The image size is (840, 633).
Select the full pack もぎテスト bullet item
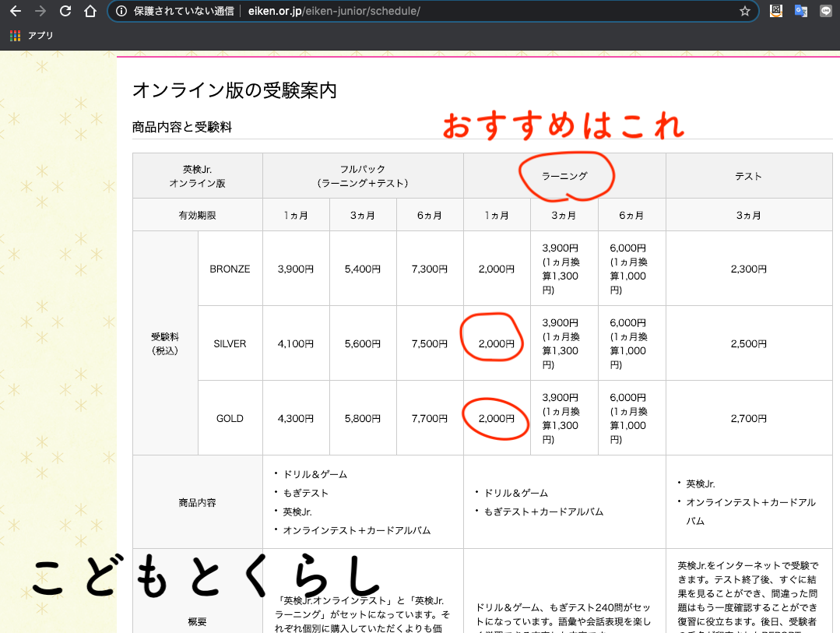pos(305,493)
